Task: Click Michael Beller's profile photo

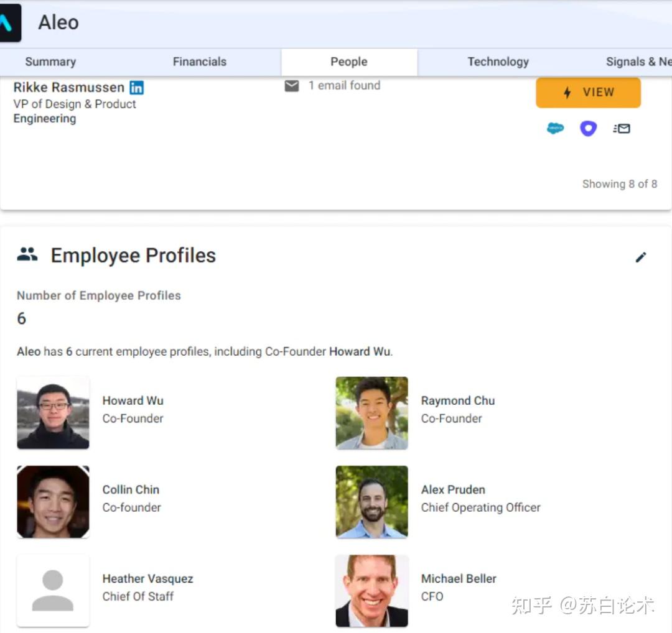Action: [x=371, y=590]
